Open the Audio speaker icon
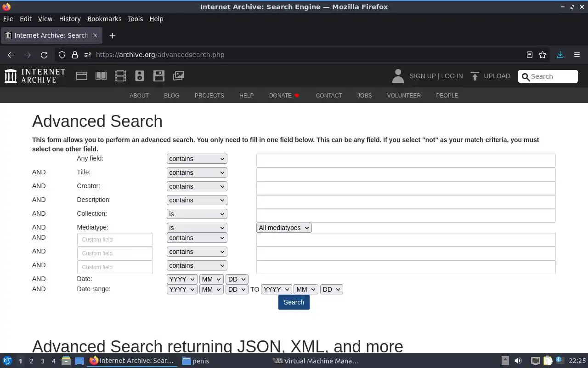The height and width of the screenshot is (368, 588). tap(140, 76)
